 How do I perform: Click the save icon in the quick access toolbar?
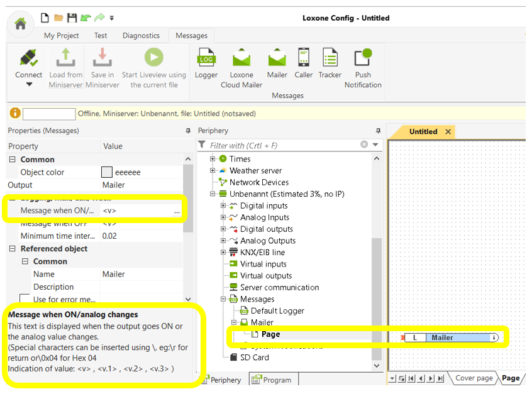point(72,18)
